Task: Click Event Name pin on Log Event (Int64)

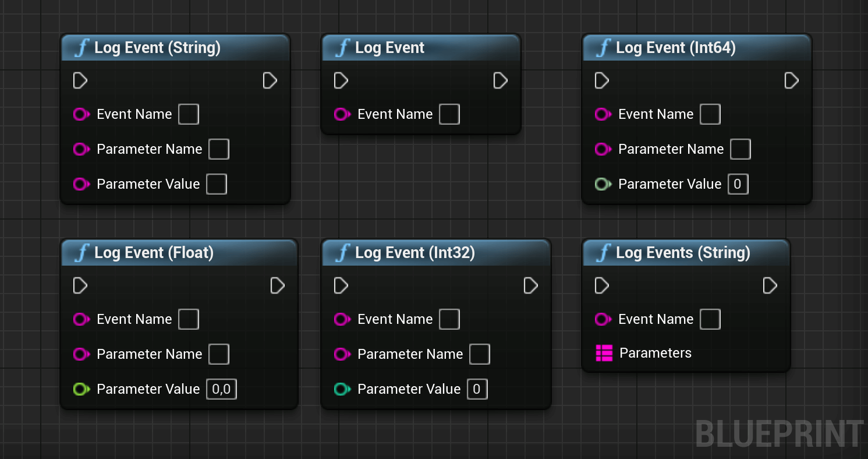Action: tap(603, 114)
